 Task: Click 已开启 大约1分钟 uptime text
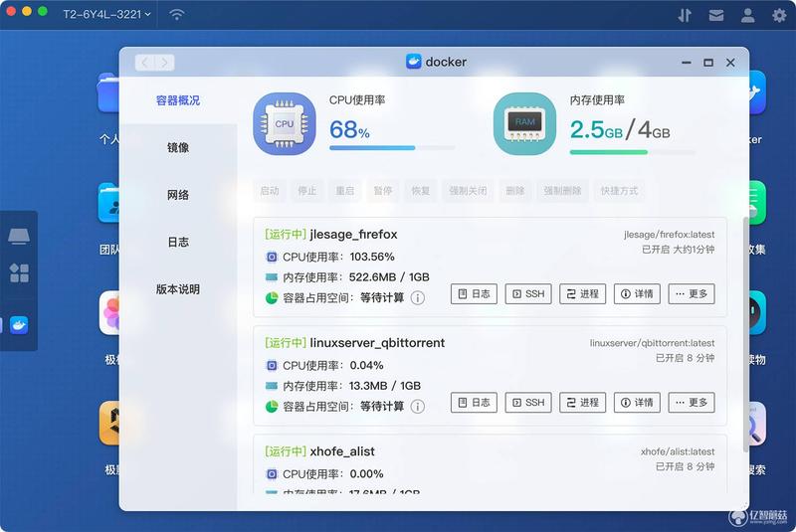tap(678, 249)
